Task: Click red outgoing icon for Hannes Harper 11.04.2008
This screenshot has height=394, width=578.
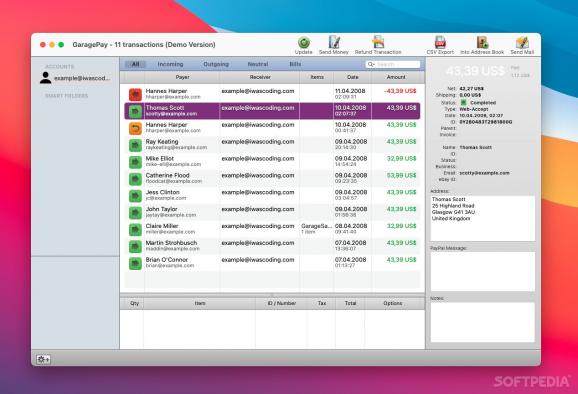Action: point(135,94)
